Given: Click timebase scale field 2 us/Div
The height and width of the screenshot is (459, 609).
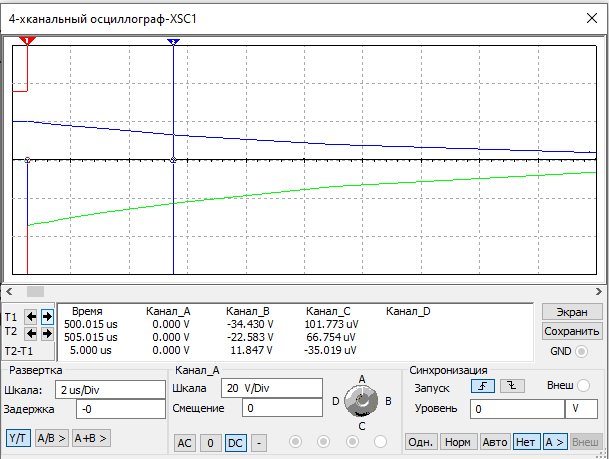Looking at the screenshot, I should click(x=110, y=390).
